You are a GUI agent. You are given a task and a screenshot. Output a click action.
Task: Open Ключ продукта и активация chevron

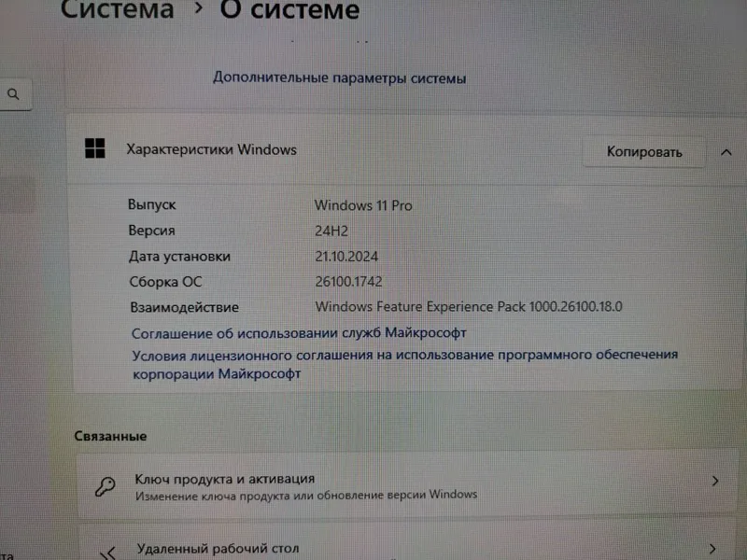click(715, 481)
